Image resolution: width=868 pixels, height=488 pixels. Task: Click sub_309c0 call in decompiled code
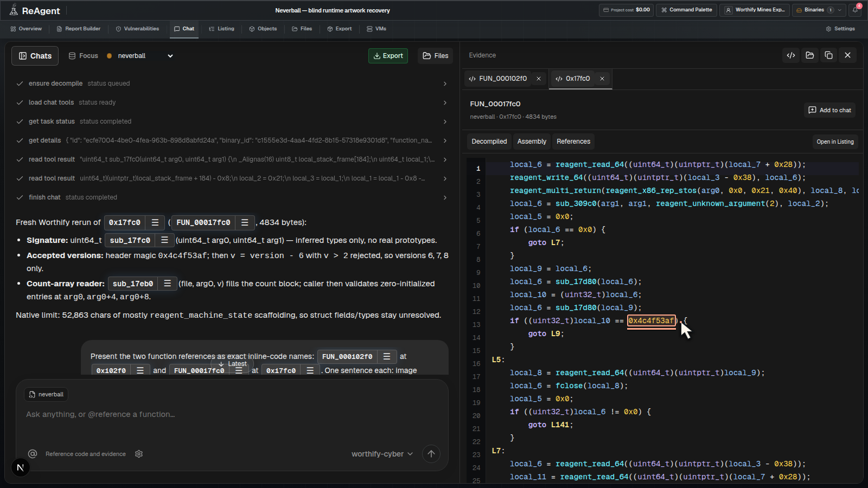click(x=576, y=204)
